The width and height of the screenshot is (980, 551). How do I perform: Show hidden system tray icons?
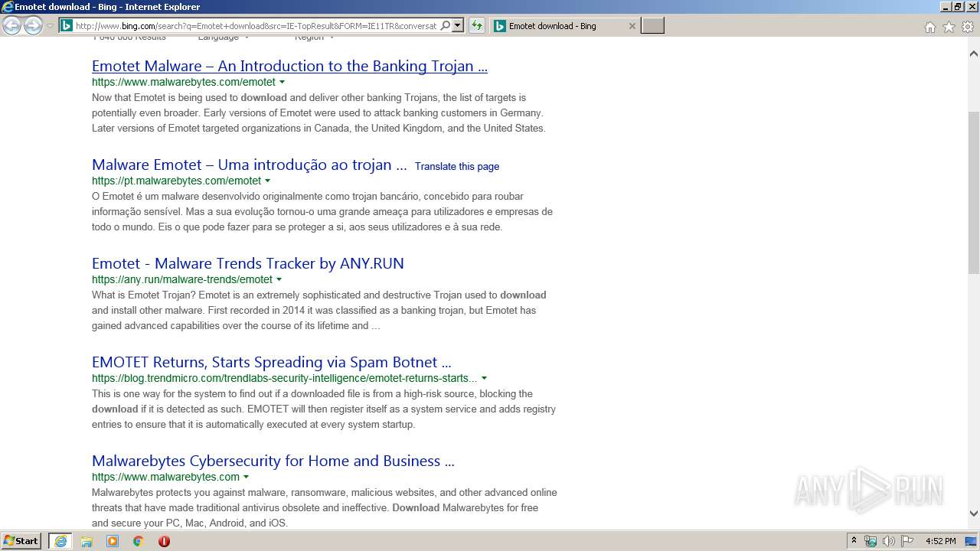pos(854,541)
